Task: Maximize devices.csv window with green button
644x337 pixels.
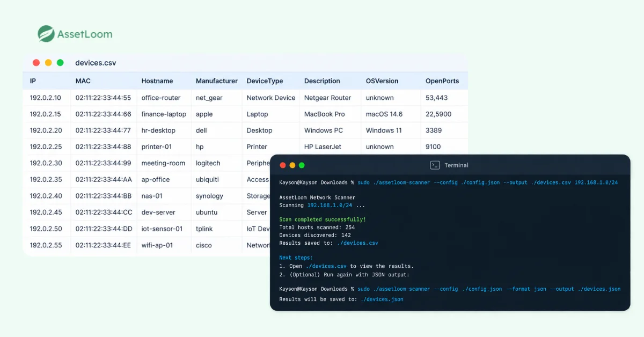Action: click(60, 63)
